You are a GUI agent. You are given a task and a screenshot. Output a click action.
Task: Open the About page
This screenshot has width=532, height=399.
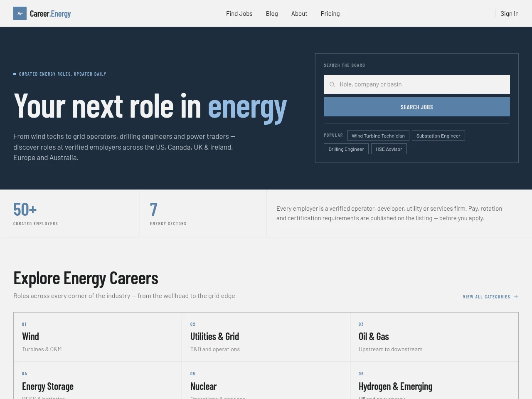coord(299,14)
